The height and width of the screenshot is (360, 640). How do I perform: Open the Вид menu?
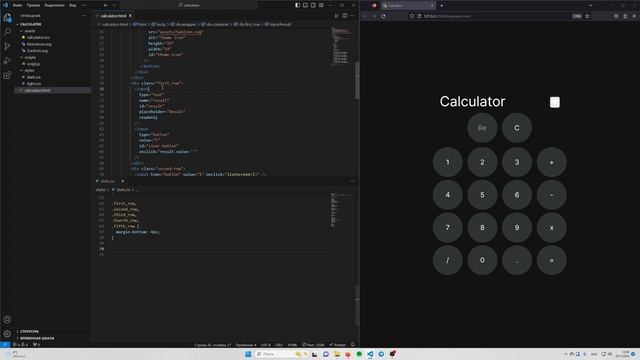pos(73,5)
